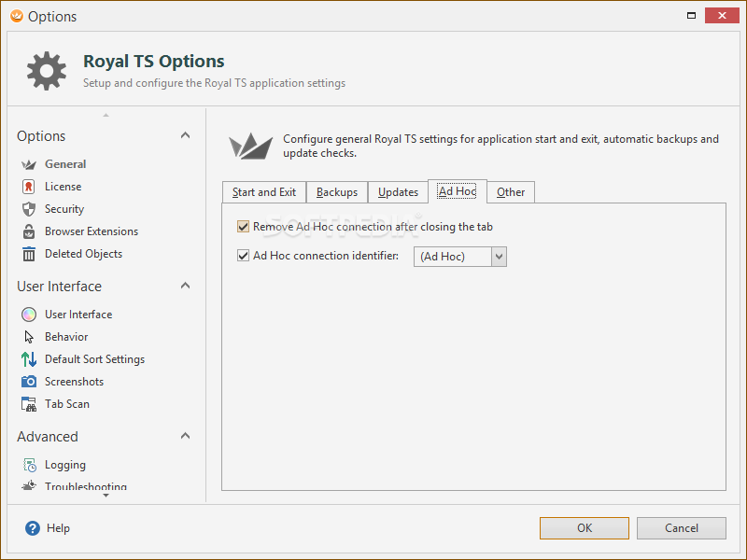
Task: Open the Logging settings page
Action: point(65,465)
